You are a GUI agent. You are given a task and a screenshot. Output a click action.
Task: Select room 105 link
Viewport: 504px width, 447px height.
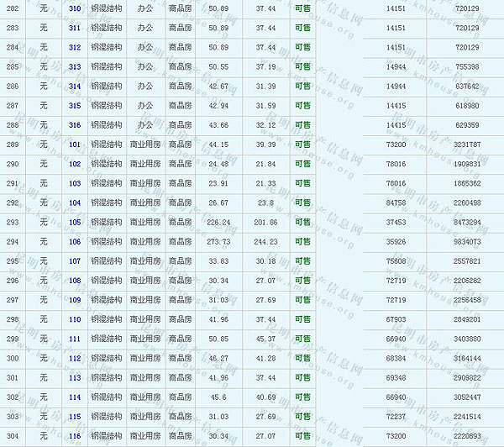tap(75, 223)
